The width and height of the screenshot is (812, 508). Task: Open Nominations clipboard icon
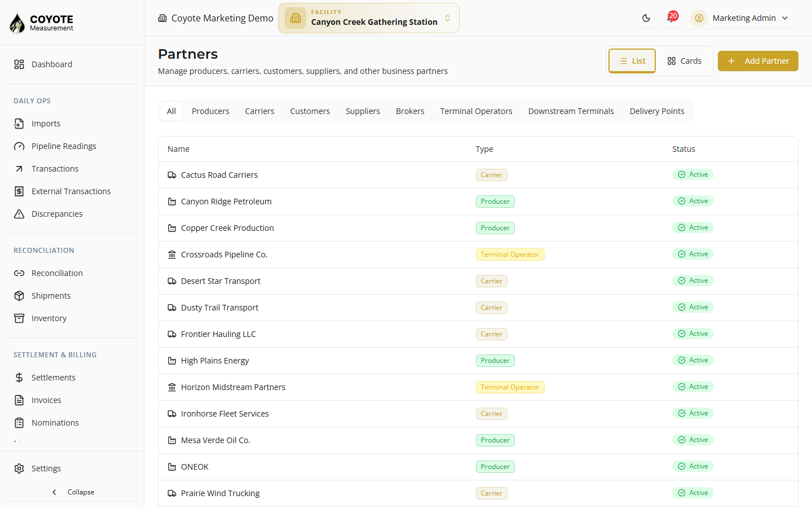19,423
